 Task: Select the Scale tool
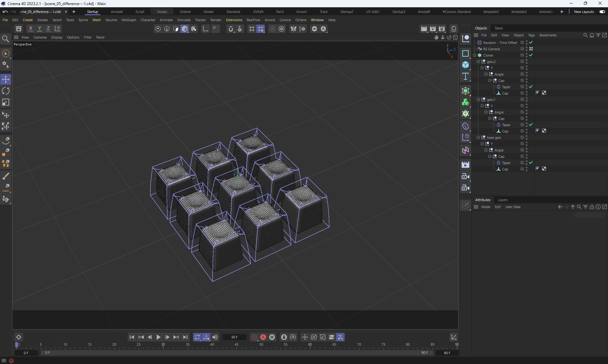pos(6,102)
